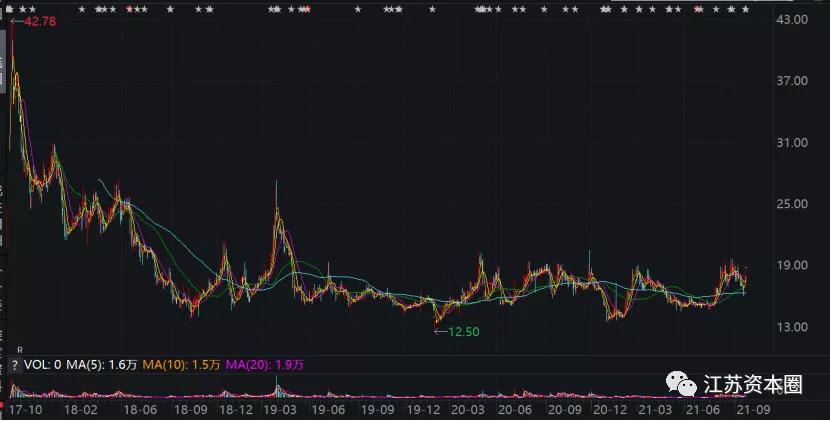Click the 19.00 price axis label
The width and height of the screenshot is (830, 421).
pos(792,265)
